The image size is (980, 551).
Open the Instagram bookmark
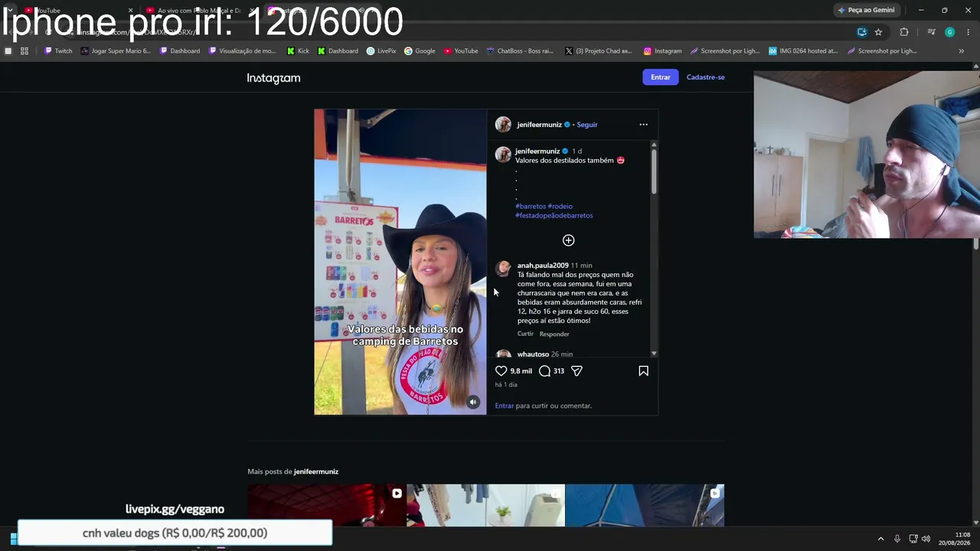coord(662,51)
